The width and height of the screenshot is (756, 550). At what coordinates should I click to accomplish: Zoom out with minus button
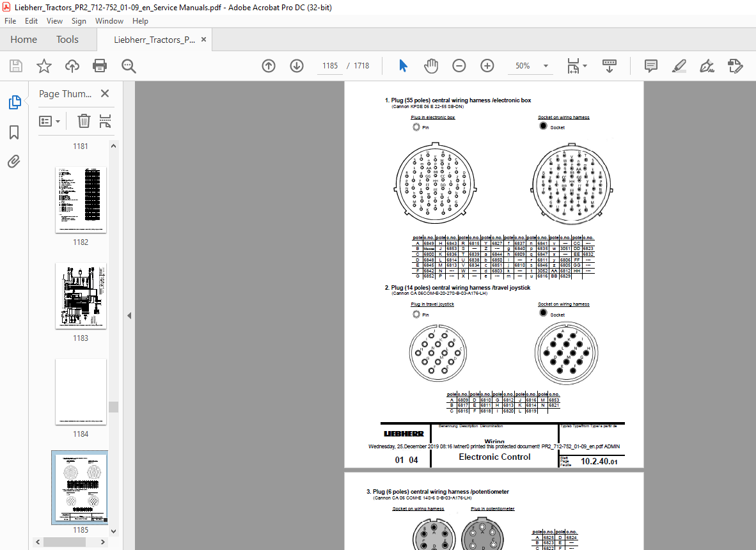click(x=459, y=66)
